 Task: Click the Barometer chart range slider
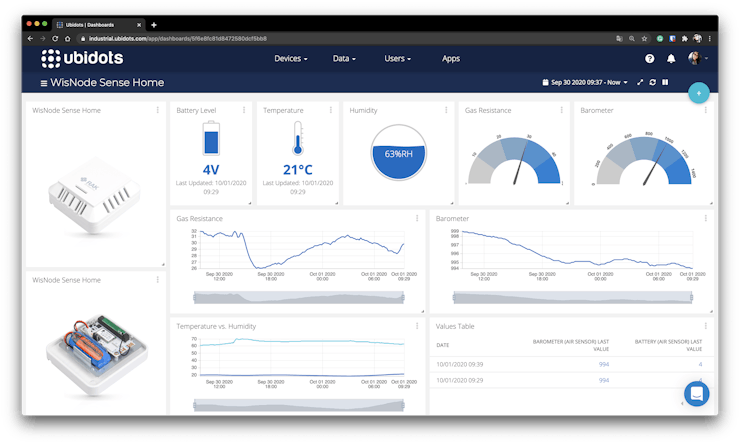pyautogui.click(x=572, y=297)
